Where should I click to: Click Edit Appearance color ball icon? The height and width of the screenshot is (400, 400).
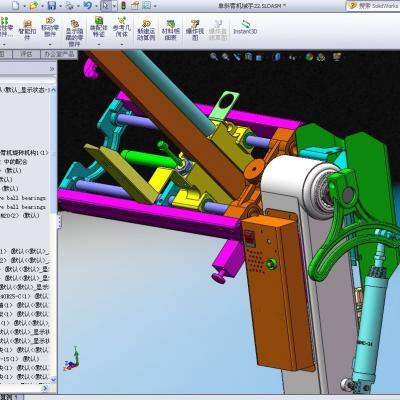[310, 57]
